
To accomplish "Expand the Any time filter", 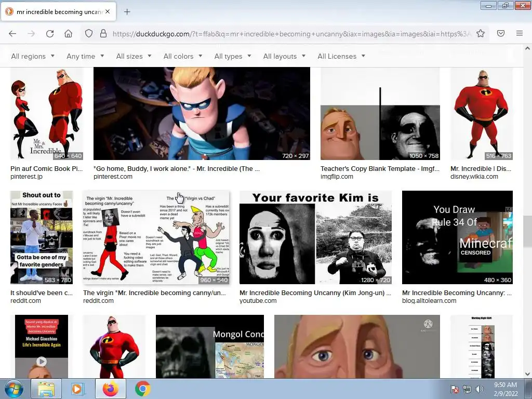I will pyautogui.click(x=85, y=56).
